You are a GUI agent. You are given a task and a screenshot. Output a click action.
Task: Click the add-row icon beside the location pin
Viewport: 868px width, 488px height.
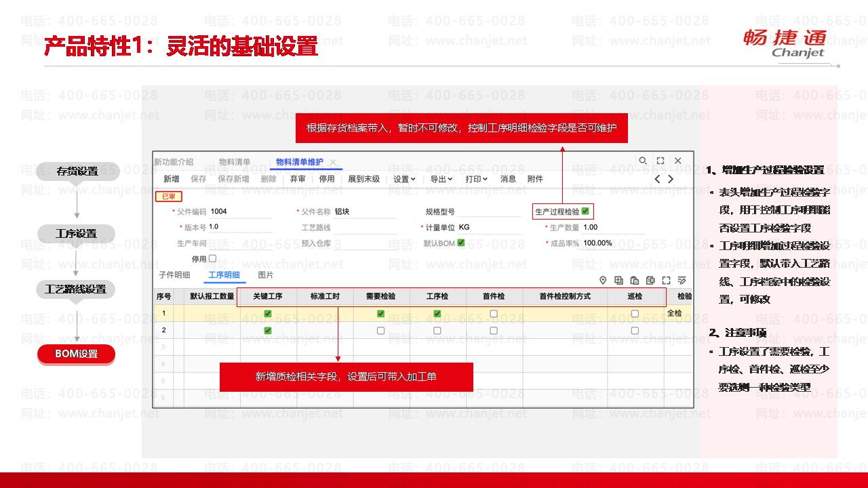pyautogui.click(x=618, y=281)
